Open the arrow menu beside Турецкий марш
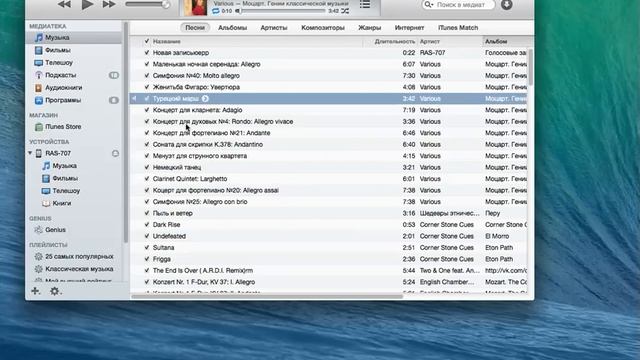This screenshot has width=640, height=360. point(205,98)
